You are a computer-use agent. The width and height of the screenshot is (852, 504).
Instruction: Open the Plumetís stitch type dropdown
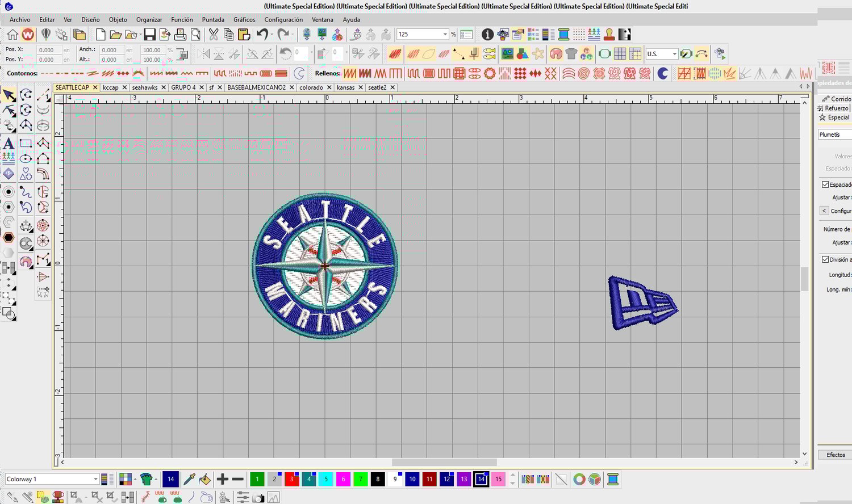pyautogui.click(x=834, y=135)
